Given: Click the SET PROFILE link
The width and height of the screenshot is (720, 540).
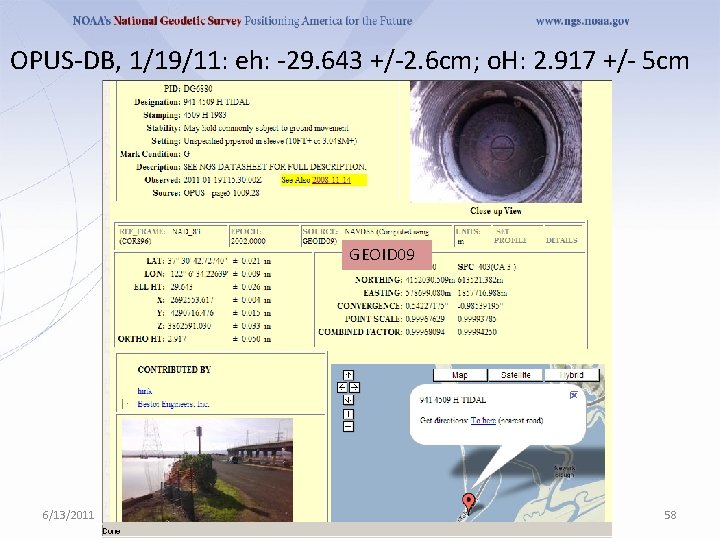Looking at the screenshot, I should tap(510, 236).
